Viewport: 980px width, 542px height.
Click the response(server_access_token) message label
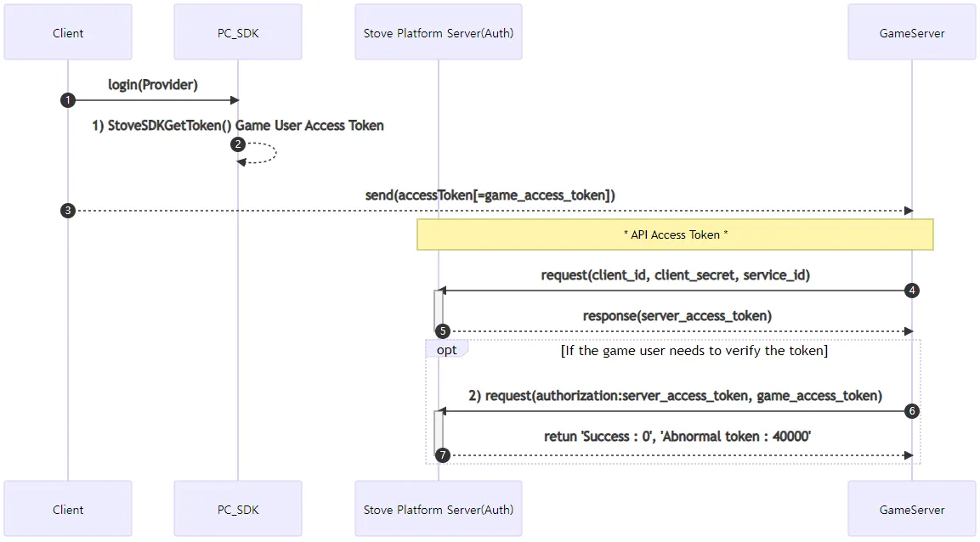677,316
